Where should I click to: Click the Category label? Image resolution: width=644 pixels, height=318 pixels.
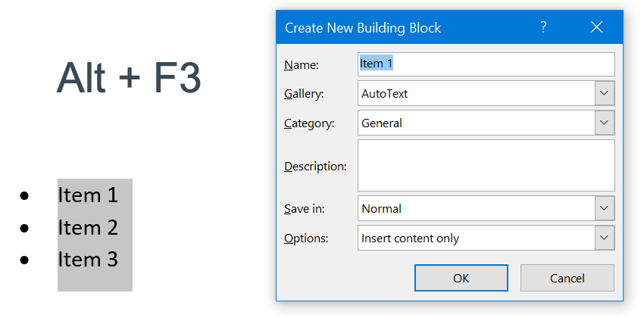pyautogui.click(x=309, y=123)
